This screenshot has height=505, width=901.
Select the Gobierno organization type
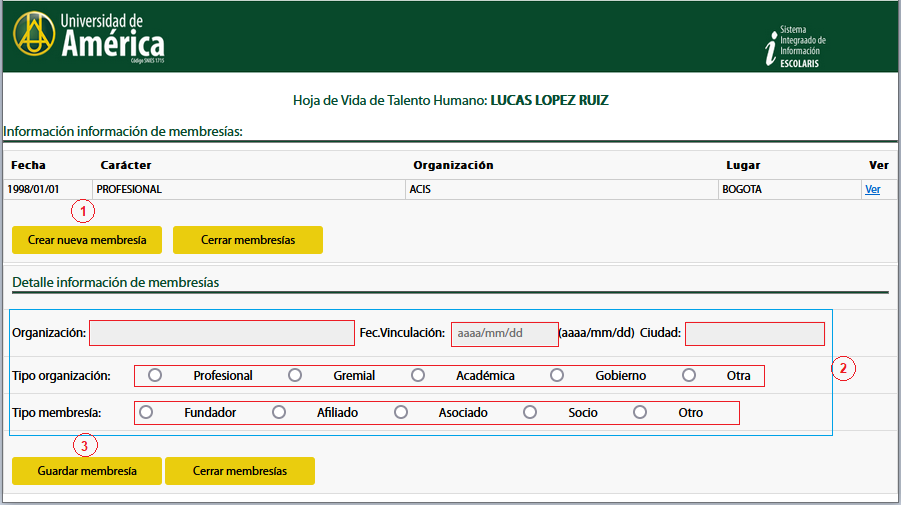[x=556, y=375]
